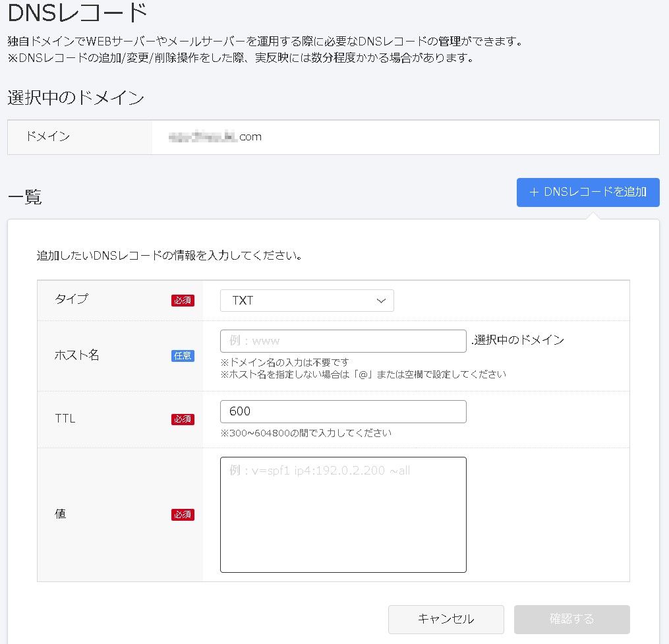Screen dimensions: 669x644
Task: Open the タイプ dropdown showing TXT
Action: (x=306, y=301)
